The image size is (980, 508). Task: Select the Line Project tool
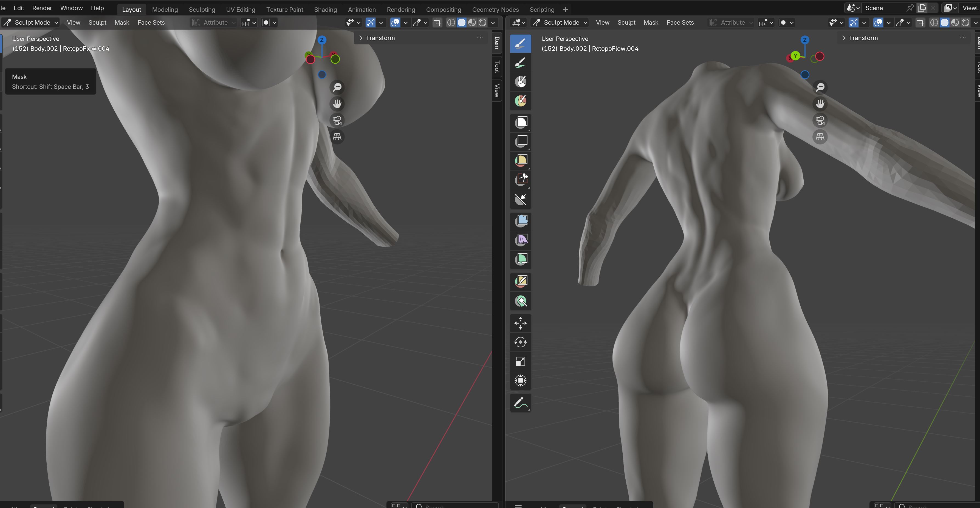click(520, 199)
